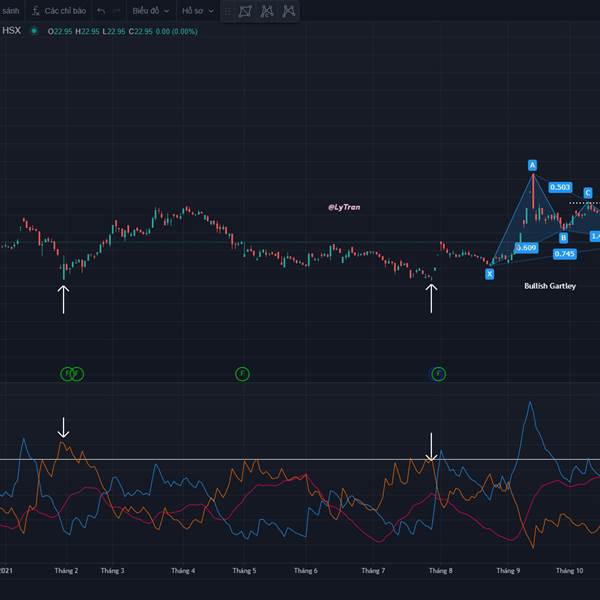Select the second pattern drawing tool icon

click(267, 12)
